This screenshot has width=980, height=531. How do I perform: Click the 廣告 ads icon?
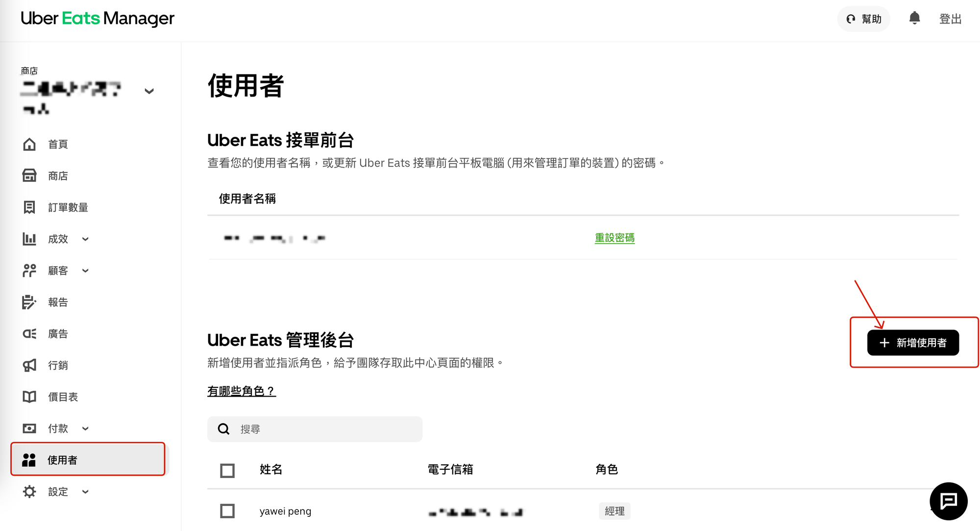click(29, 333)
